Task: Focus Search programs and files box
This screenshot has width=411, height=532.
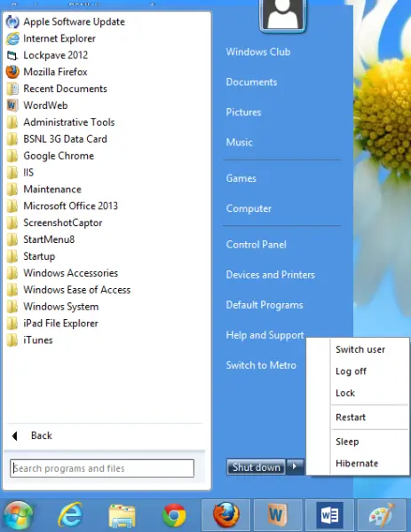Action: [102, 468]
